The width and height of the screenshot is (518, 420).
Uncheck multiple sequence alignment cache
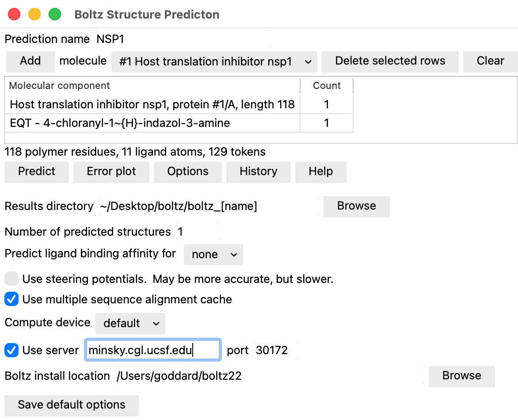(x=11, y=299)
